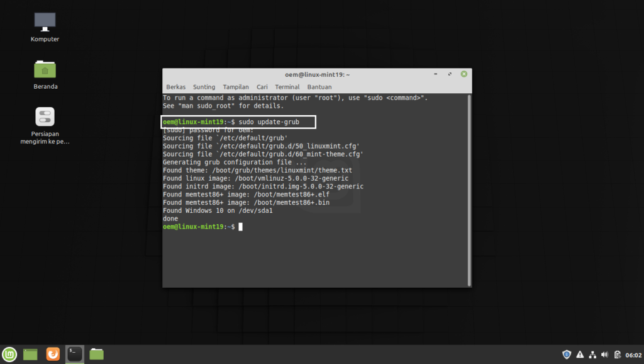Screen dimensions: 644x364
Task: Open the network connection tray icon
Action: point(592,355)
